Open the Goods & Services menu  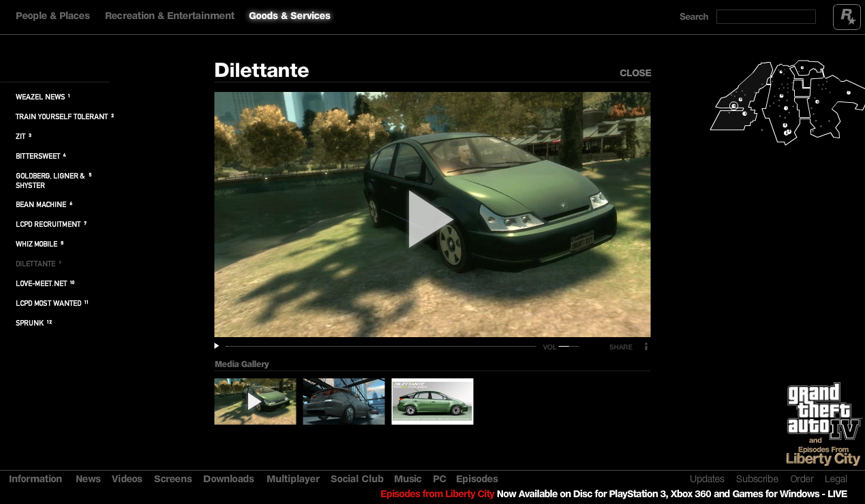[x=290, y=16]
